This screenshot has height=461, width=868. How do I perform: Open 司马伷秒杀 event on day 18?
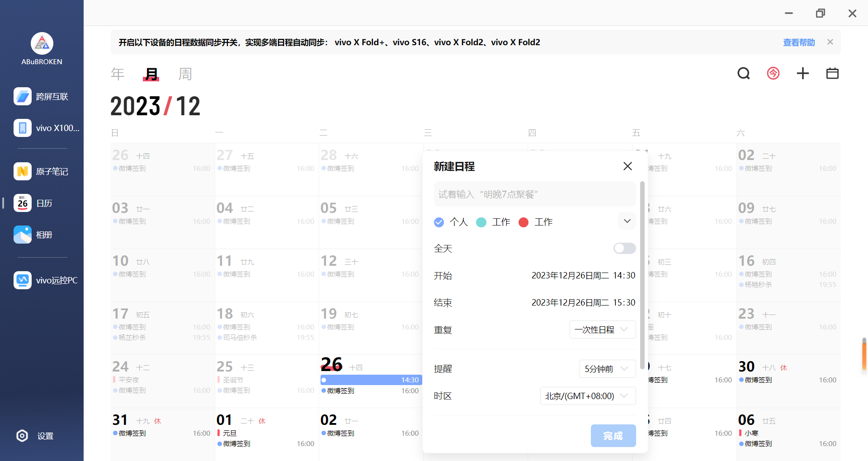click(266, 337)
